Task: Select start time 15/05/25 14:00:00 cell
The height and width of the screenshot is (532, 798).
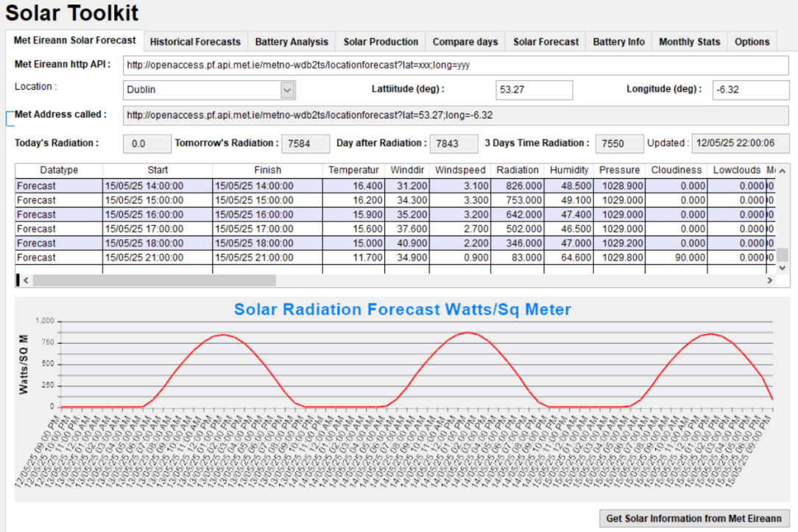Action: (158, 186)
